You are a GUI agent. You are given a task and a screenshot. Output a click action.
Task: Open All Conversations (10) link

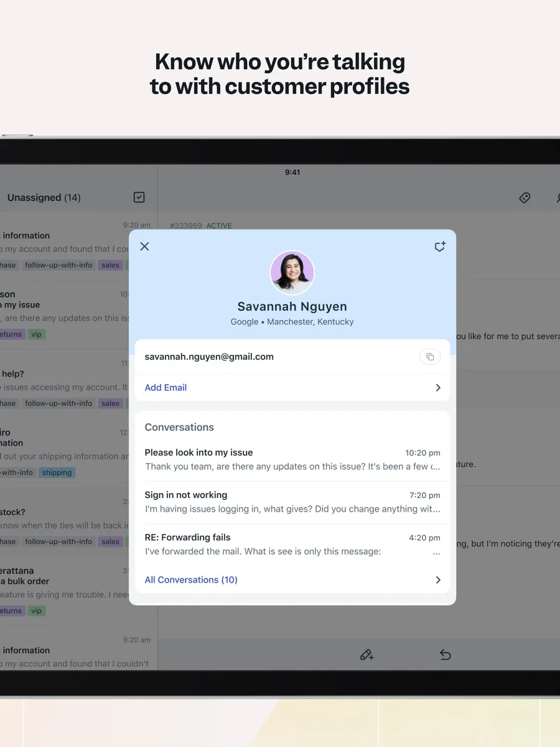pos(191,580)
